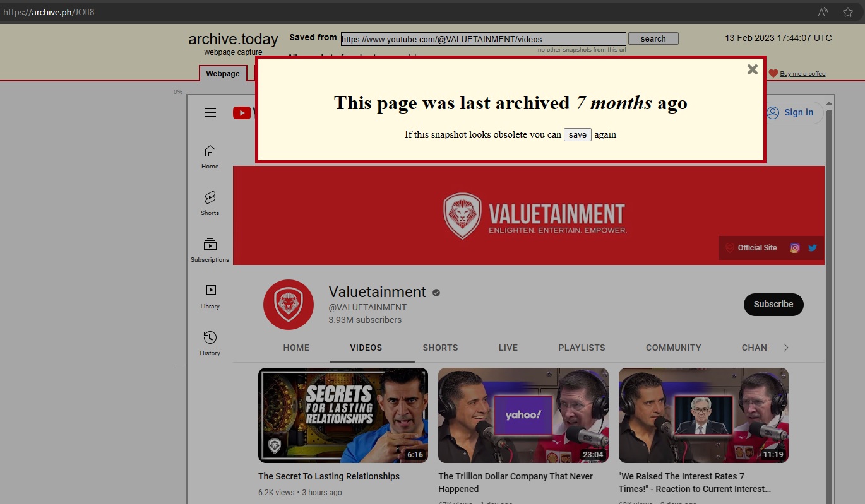Click title We Raised The Interest Rates 7 Times
The image size is (865, 504).
pos(695,483)
